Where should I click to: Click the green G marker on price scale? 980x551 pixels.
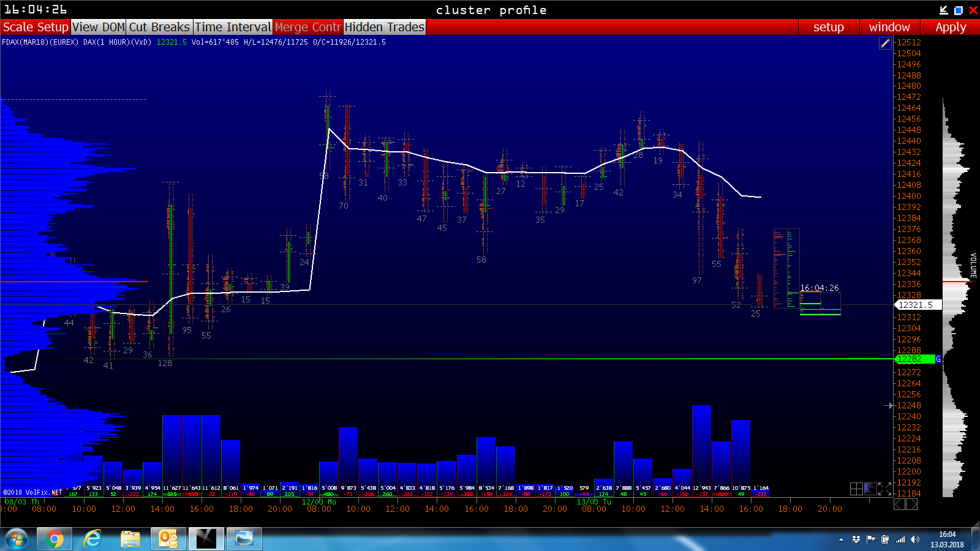click(x=938, y=359)
